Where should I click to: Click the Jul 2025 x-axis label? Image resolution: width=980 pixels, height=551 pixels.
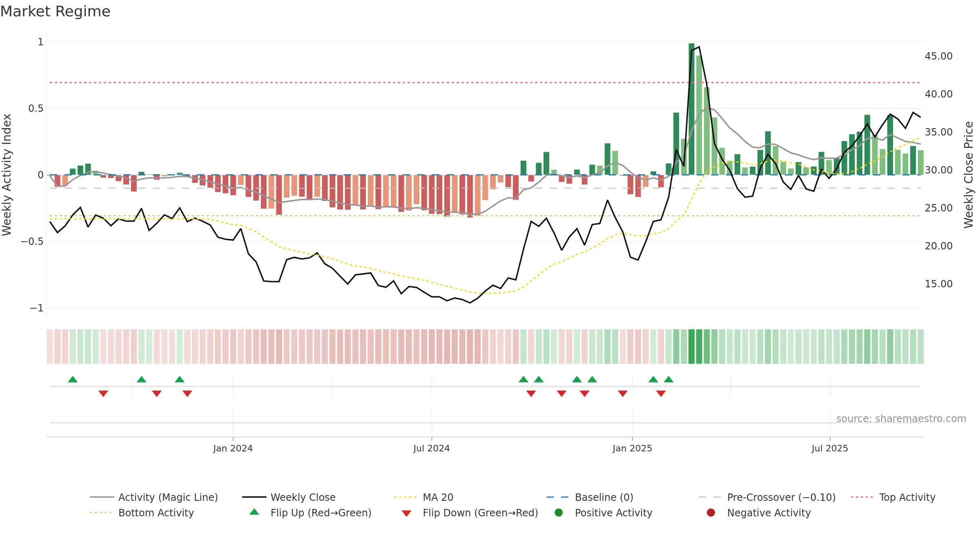[830, 448]
